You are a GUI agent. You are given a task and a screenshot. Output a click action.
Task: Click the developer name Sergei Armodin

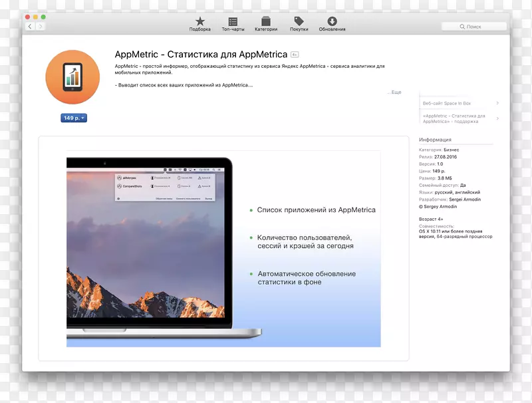(x=465, y=199)
